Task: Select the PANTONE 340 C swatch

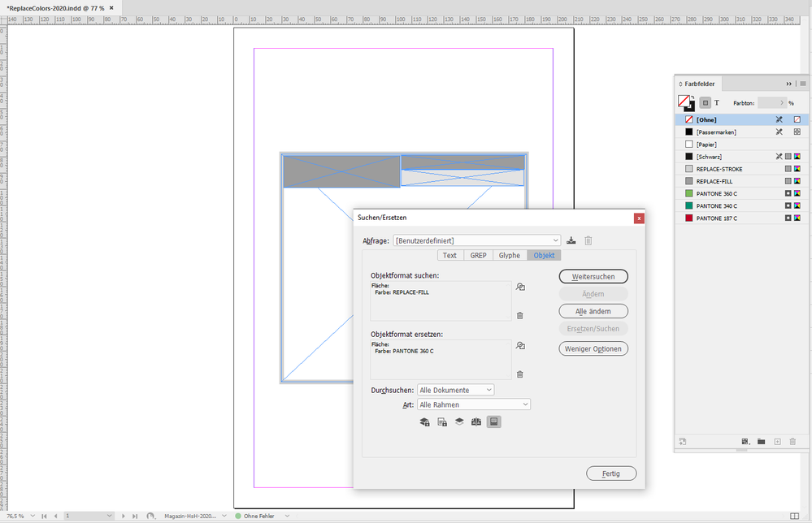Action: coord(741,206)
